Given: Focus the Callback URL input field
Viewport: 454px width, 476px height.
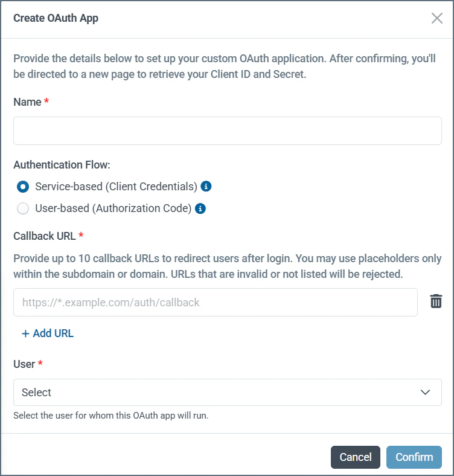Looking at the screenshot, I should coord(215,302).
